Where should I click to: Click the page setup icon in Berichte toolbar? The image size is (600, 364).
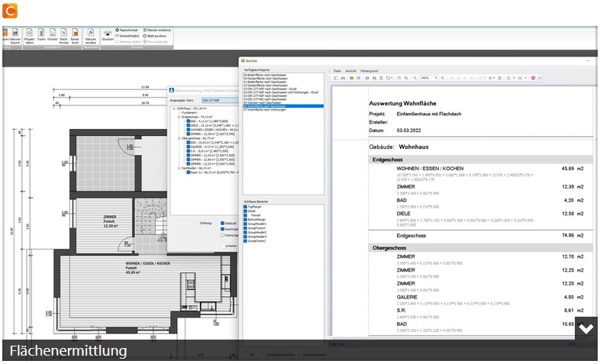[381, 78]
